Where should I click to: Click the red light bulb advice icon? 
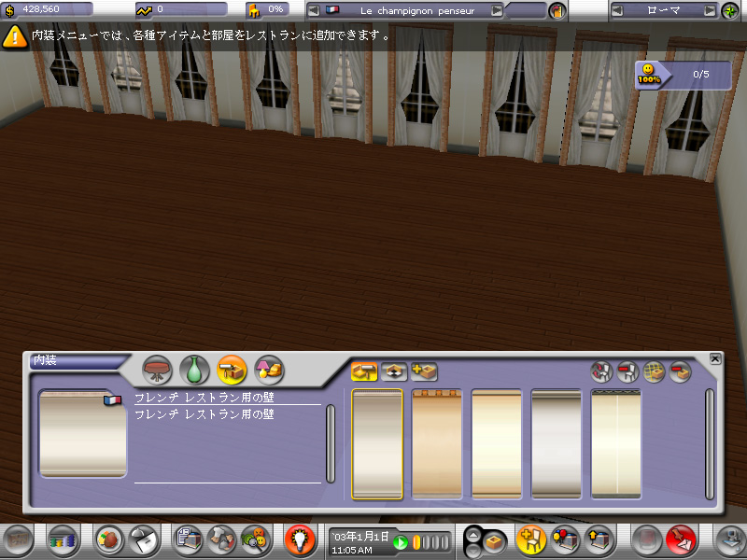(x=300, y=540)
